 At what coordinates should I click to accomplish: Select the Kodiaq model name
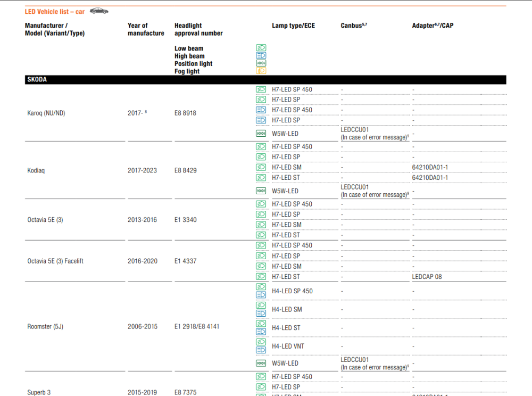point(36,170)
